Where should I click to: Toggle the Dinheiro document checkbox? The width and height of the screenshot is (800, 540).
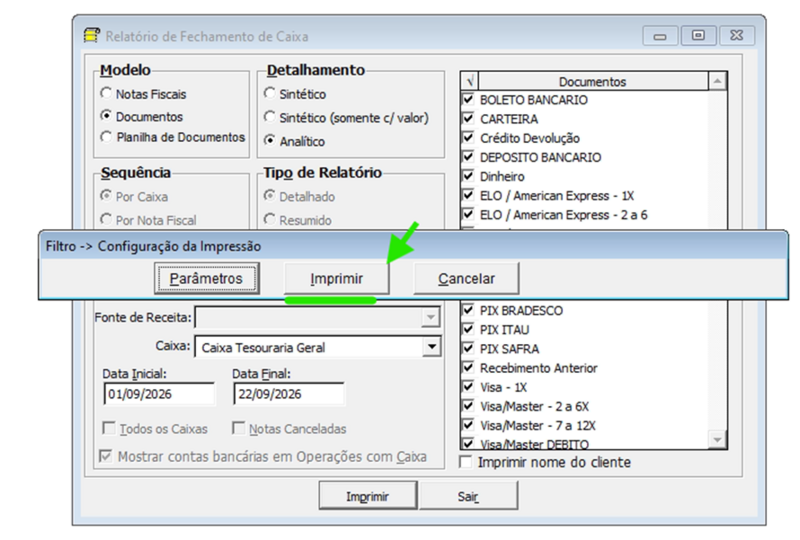[x=468, y=176]
